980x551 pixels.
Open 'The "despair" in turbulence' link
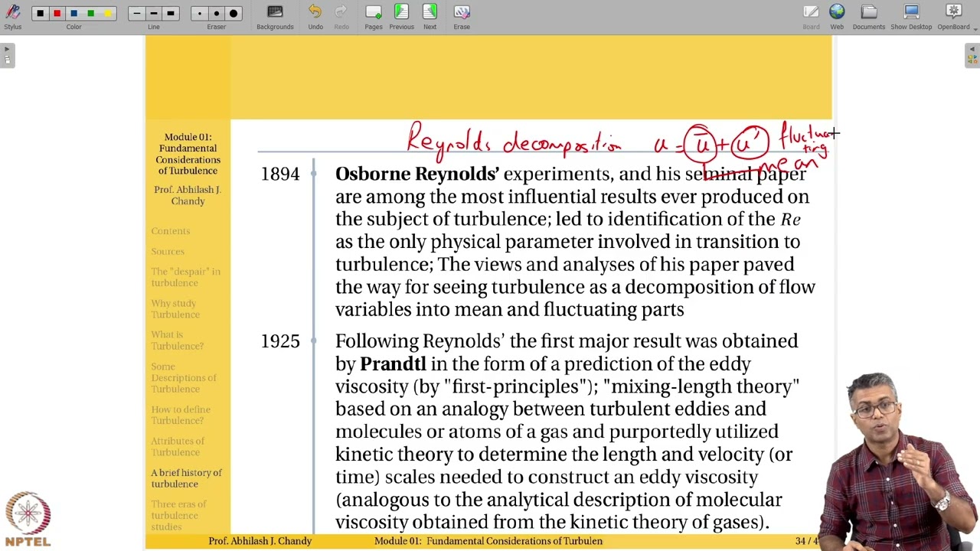click(x=185, y=277)
